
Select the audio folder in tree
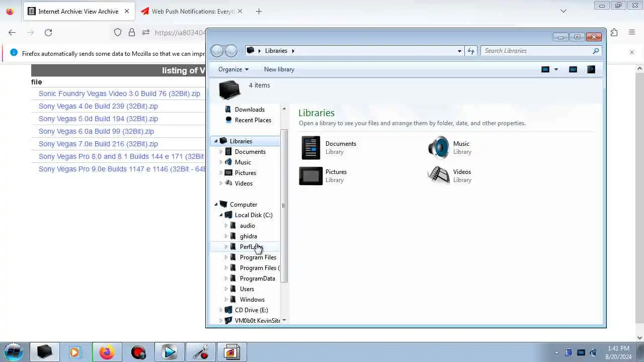pos(247,226)
